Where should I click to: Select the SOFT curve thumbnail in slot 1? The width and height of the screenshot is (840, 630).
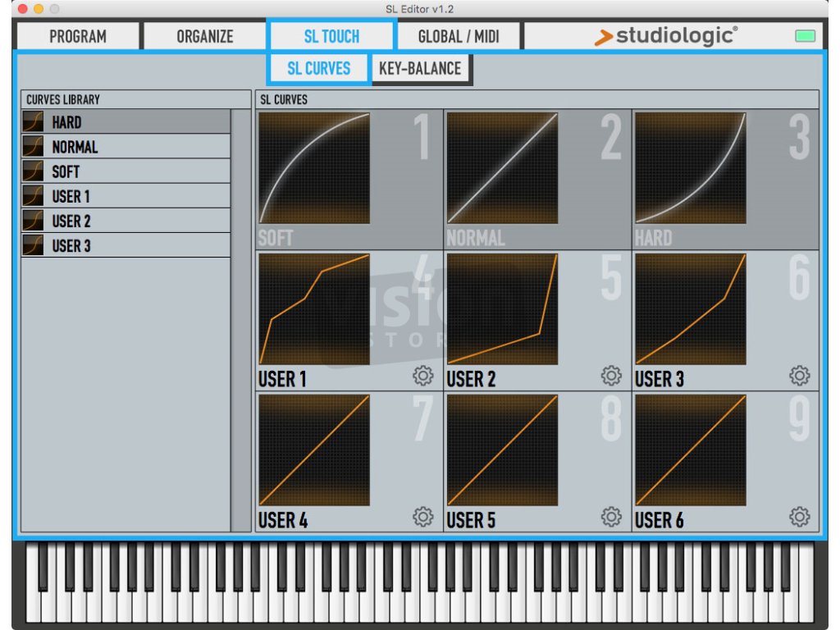314,167
